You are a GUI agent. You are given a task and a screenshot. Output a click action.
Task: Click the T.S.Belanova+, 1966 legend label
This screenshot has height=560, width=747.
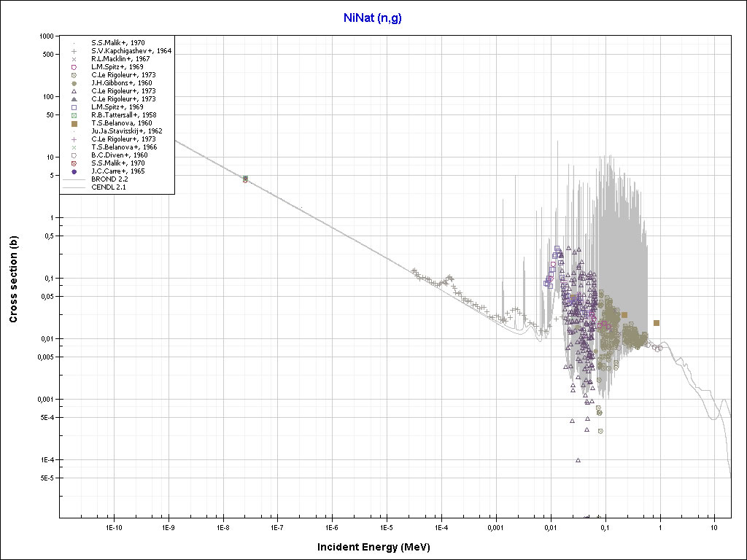click(x=123, y=147)
